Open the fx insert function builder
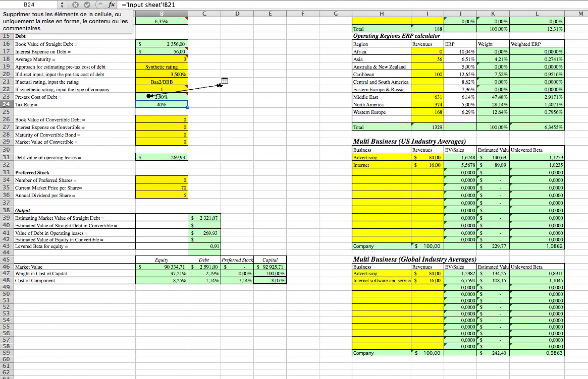The height and width of the screenshot is (379, 588). 111,5
